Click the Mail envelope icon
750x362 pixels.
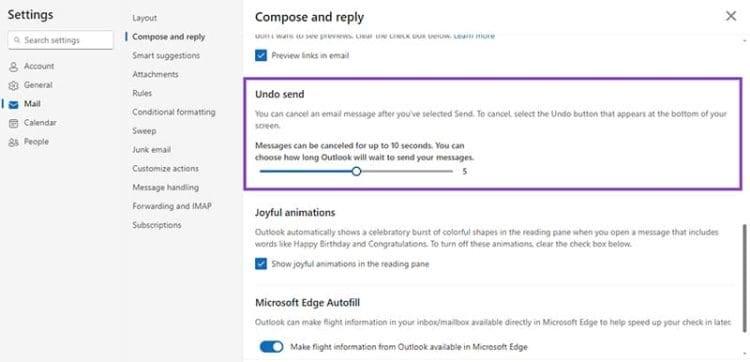(13, 104)
